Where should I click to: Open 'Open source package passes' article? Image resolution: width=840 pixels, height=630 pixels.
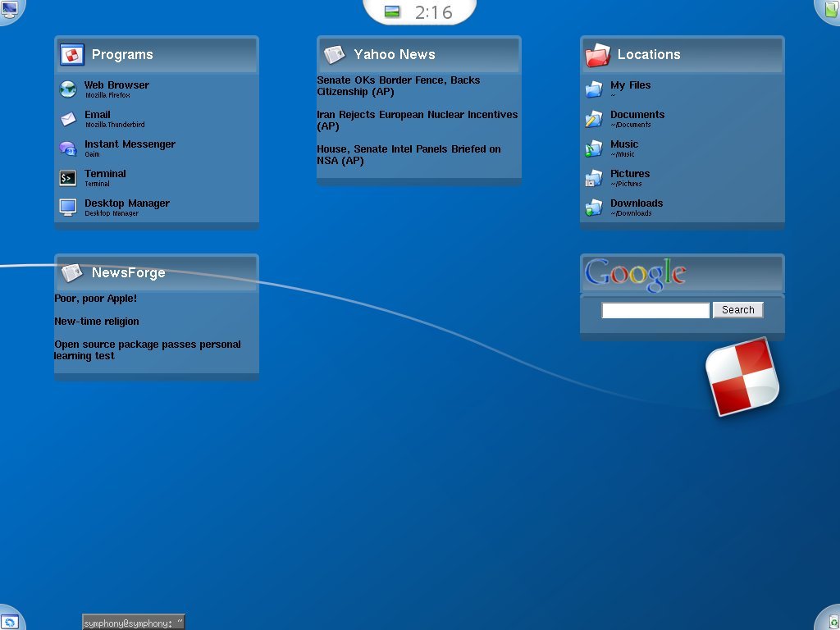coord(148,349)
